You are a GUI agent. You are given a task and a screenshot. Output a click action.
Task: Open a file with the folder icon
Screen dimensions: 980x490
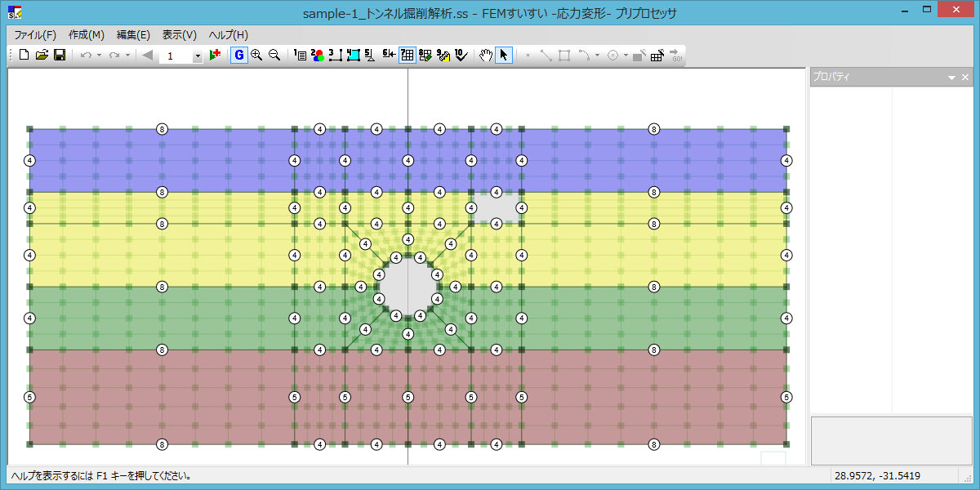point(42,56)
